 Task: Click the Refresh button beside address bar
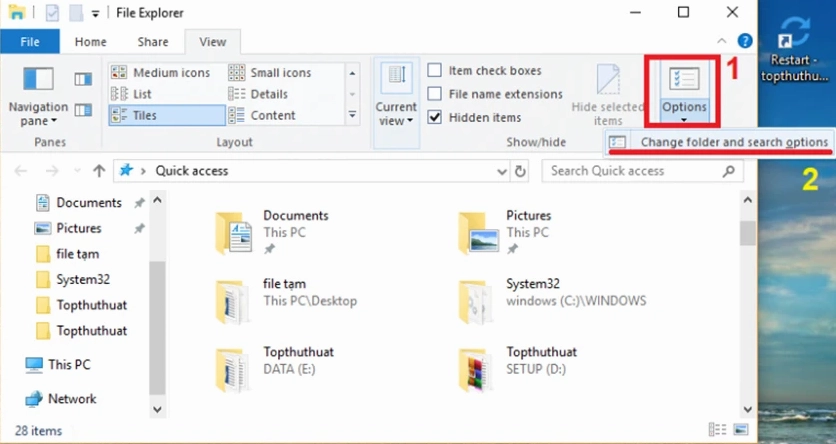pos(520,171)
